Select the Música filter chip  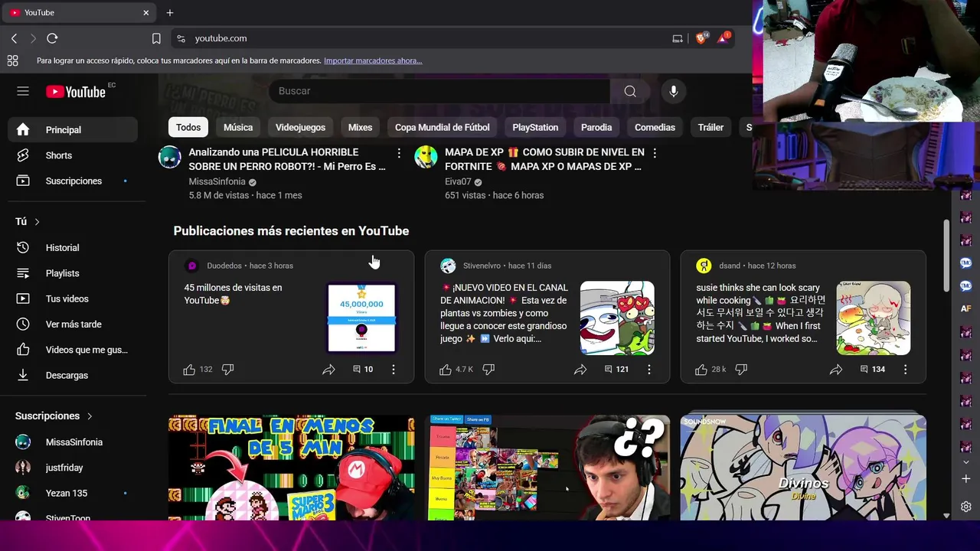click(238, 127)
